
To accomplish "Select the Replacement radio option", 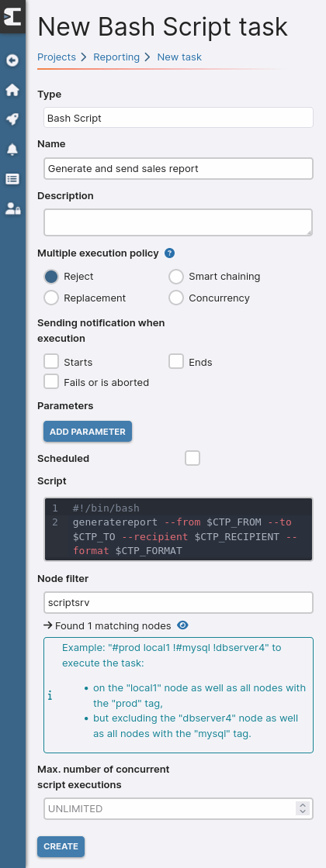I will [x=51, y=298].
